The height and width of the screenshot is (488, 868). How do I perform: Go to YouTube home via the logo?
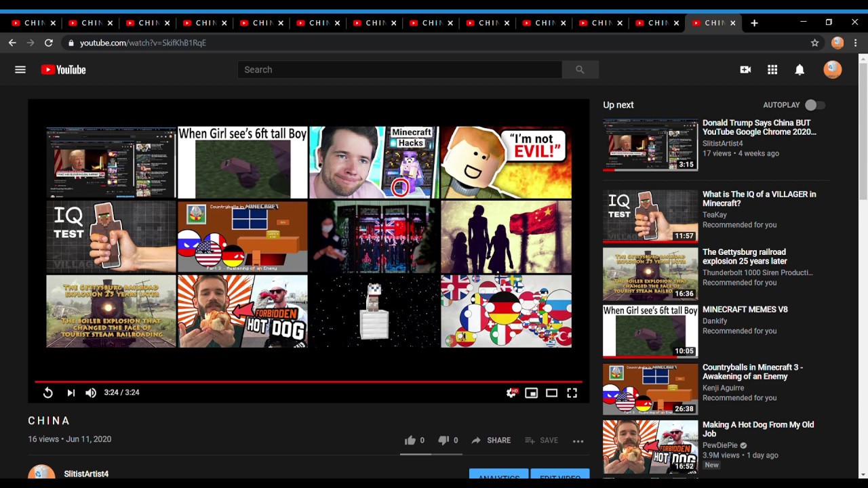coord(63,69)
